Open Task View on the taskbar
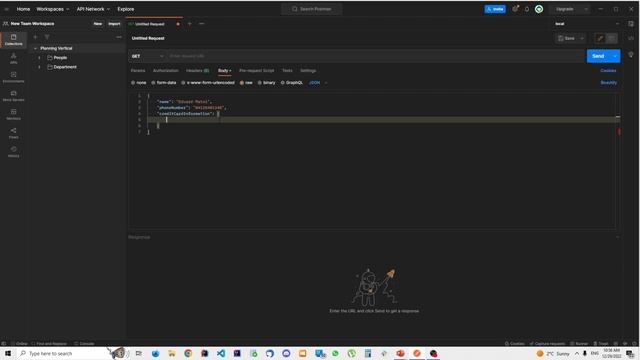The height and width of the screenshot is (360, 640). tap(139, 353)
